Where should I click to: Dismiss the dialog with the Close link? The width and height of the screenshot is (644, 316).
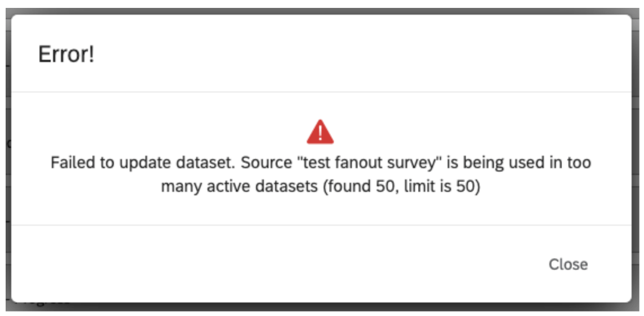tap(568, 264)
